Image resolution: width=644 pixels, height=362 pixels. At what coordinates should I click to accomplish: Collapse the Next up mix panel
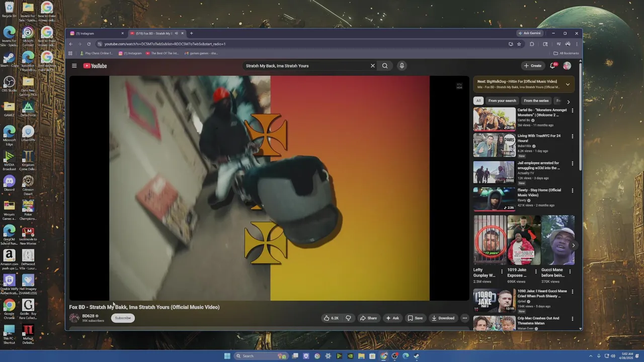click(568, 84)
